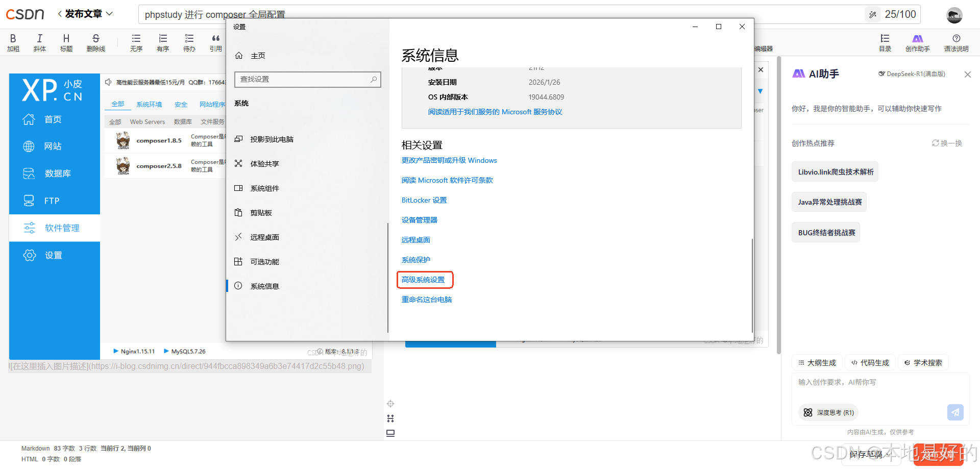The image size is (980, 469).
Task: Apply italic (斜体) formatting
Action: point(40,42)
